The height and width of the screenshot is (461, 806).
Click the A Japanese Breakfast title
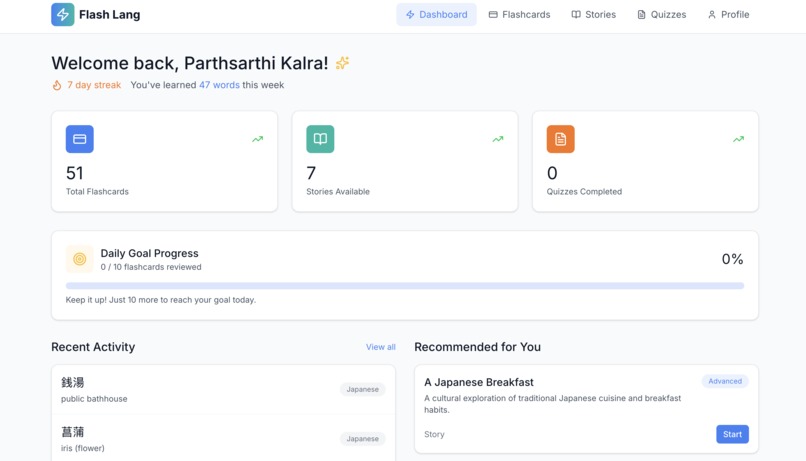point(479,382)
